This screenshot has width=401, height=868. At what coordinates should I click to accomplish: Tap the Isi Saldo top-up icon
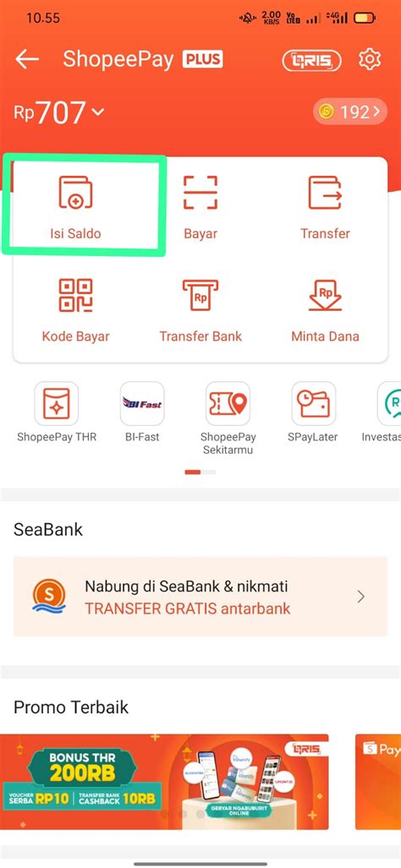(75, 192)
